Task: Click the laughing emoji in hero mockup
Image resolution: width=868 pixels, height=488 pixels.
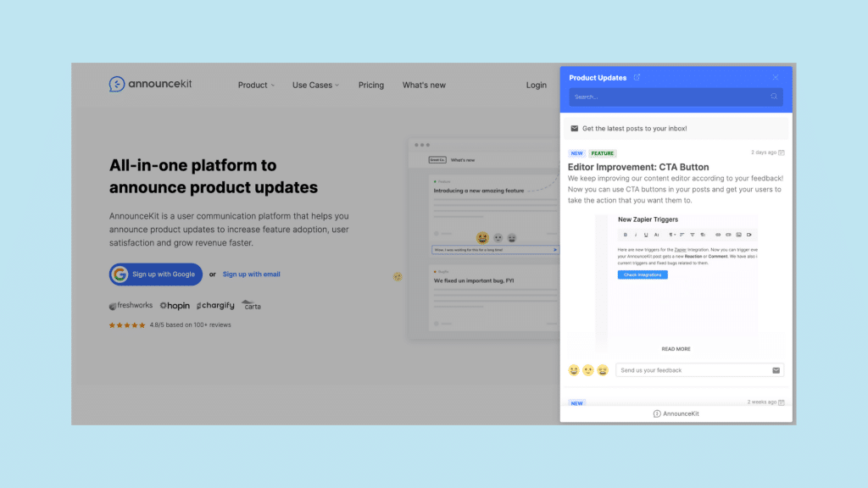Action: 482,238
